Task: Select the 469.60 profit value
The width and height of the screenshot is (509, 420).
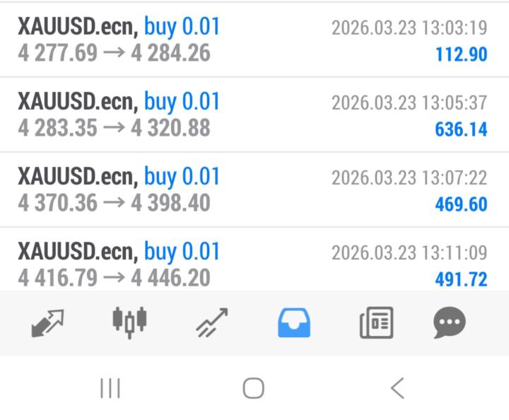Action: point(461,204)
